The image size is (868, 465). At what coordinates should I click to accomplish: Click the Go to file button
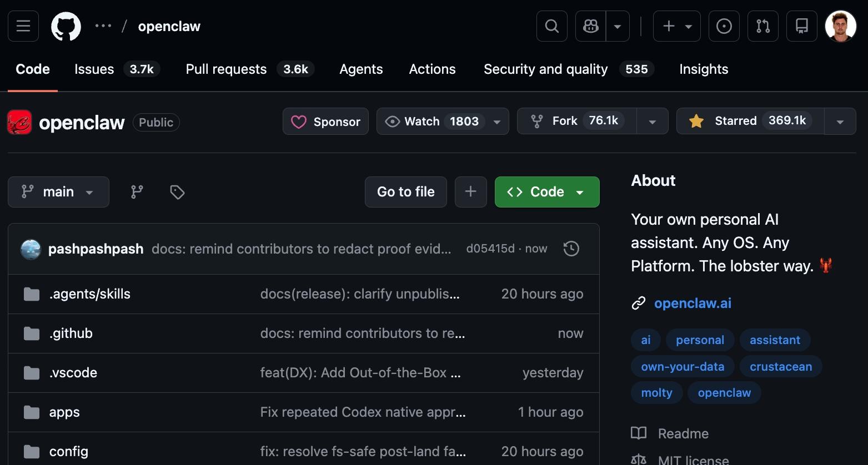[x=406, y=192]
